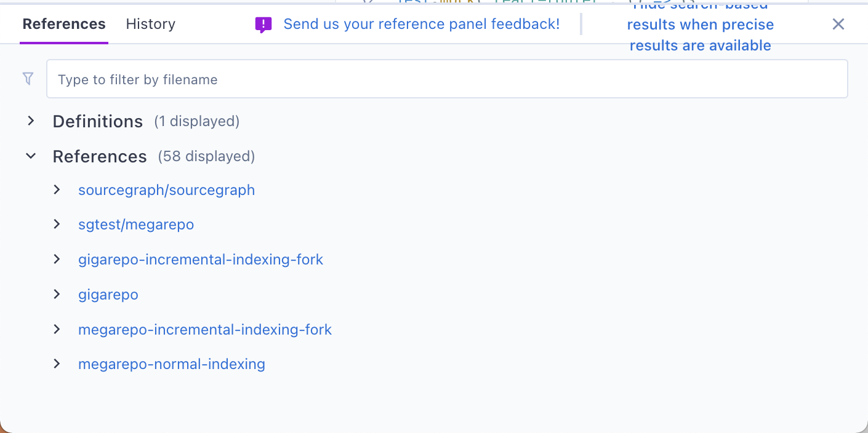Open the reference panel feedback link

(421, 24)
